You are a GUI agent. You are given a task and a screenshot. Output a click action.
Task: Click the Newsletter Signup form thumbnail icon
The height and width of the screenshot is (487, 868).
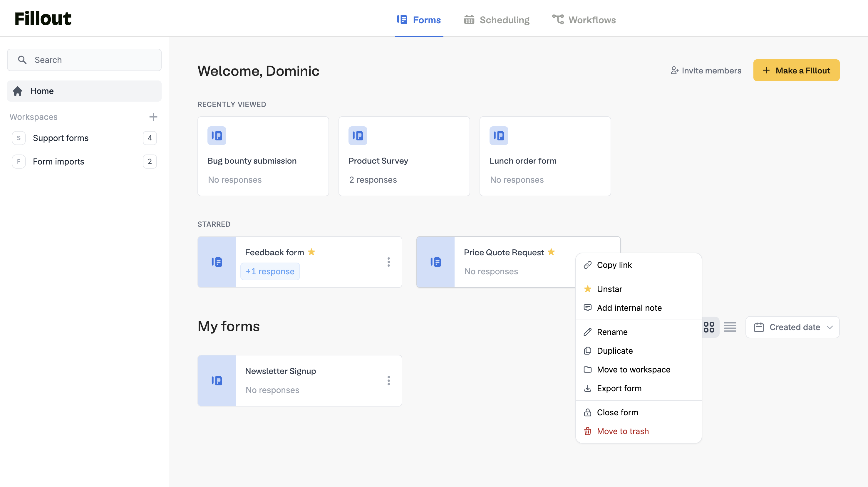217,381
